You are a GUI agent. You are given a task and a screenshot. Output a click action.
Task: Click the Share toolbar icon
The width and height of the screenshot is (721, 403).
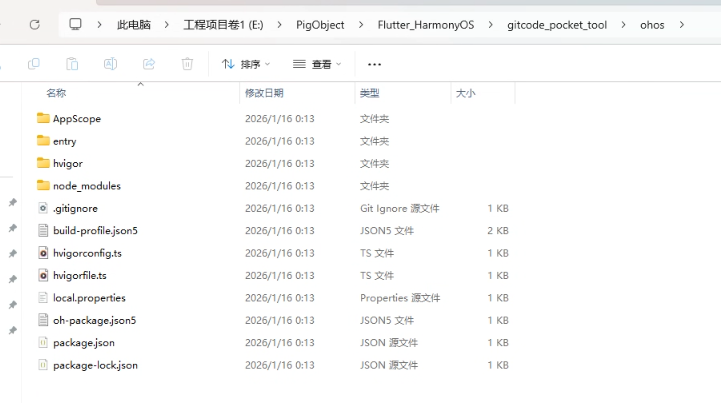point(149,64)
